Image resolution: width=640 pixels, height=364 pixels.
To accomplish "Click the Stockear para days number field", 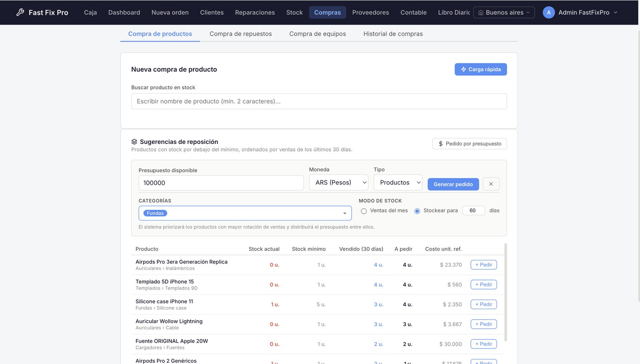I will point(474,211).
